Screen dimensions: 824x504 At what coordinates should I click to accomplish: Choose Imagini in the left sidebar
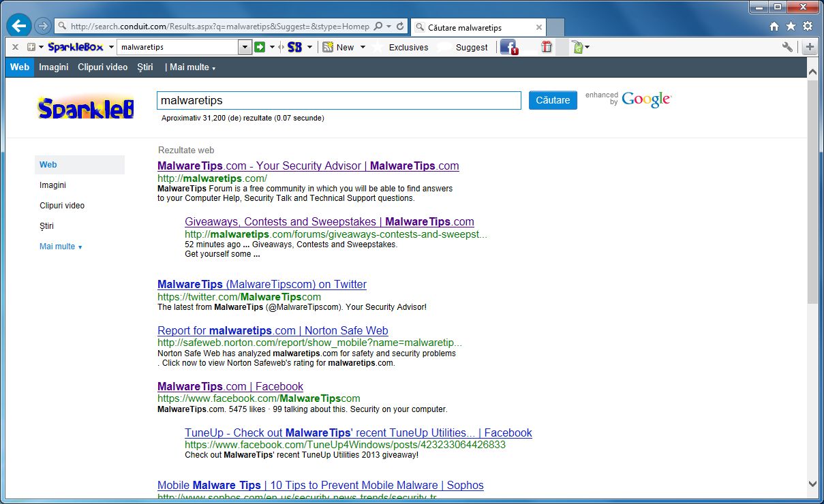(52, 185)
